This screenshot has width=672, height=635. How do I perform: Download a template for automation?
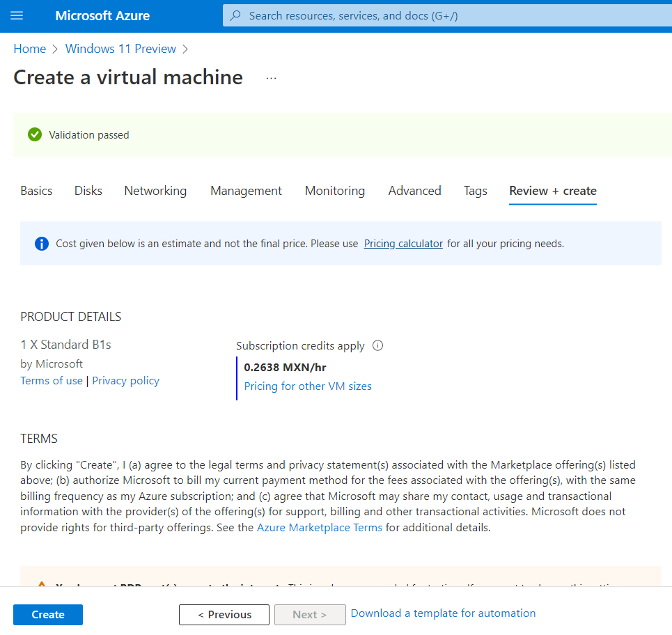click(x=443, y=613)
